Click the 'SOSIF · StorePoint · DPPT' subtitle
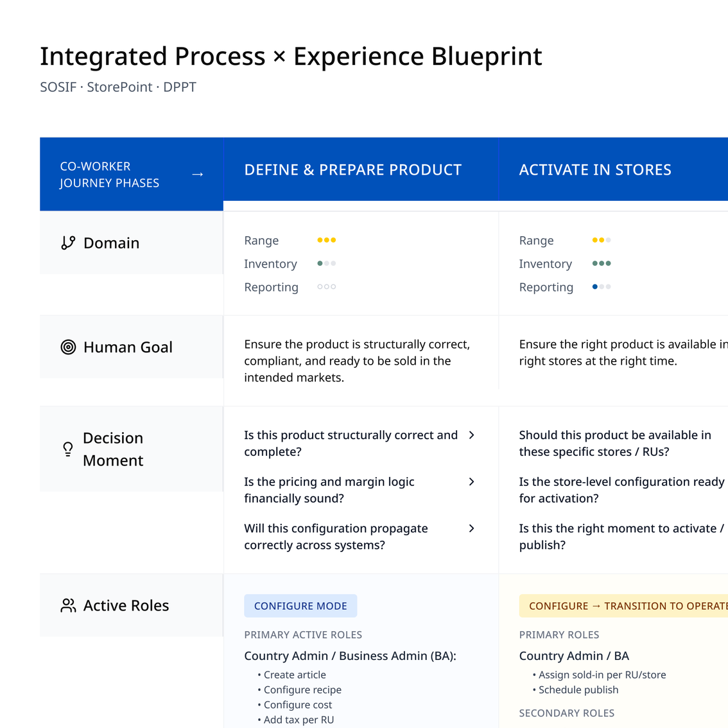This screenshot has height=728, width=728. click(118, 87)
